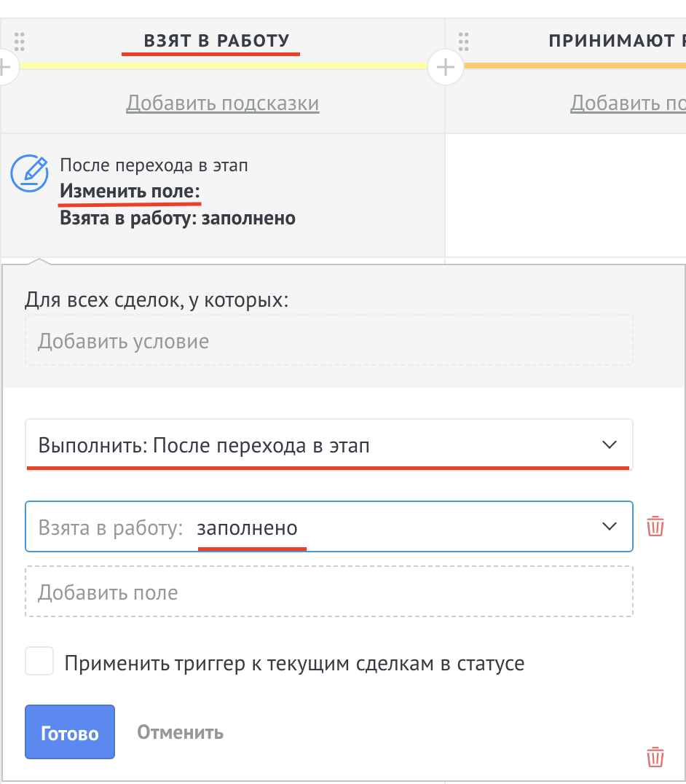Delete the 'Взята в работу' field row
Image resolution: width=686 pixels, height=784 pixels.
coord(655,526)
